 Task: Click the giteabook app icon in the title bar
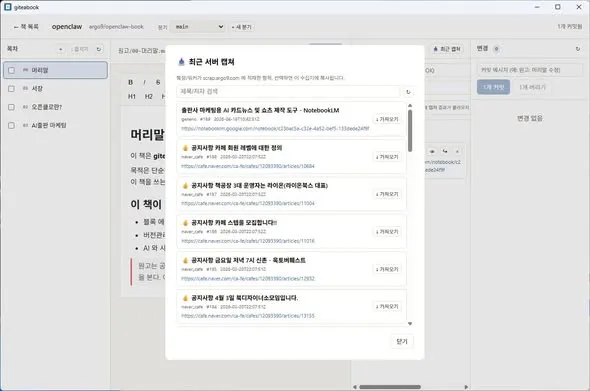tap(8, 7)
